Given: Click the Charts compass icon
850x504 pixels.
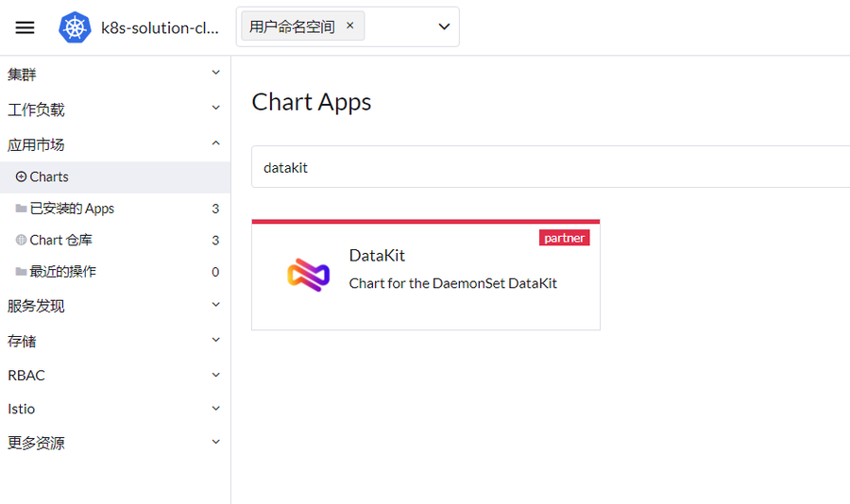Looking at the screenshot, I should pos(21,176).
